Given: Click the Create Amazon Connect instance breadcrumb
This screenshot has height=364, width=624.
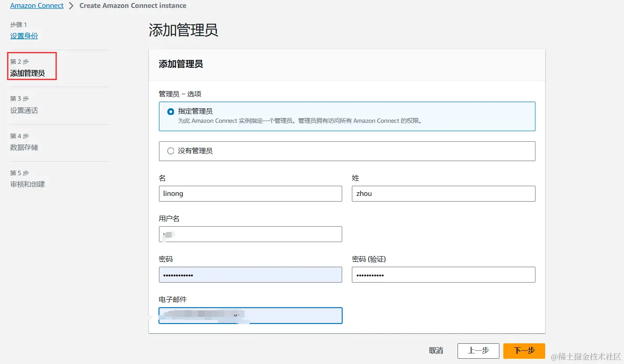Looking at the screenshot, I should tap(133, 6).
